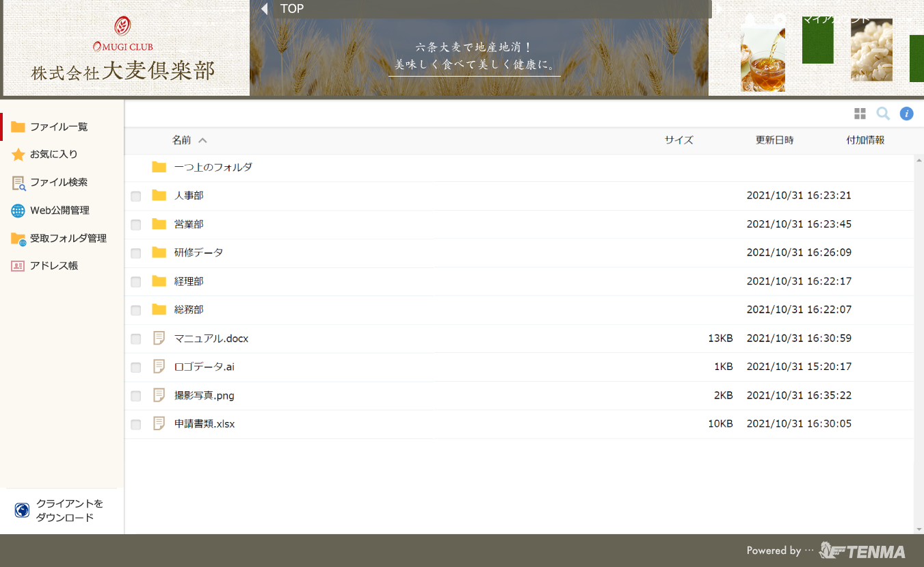Click the マニュアル.docx file icon
This screenshot has height=567, width=924.
pos(159,338)
